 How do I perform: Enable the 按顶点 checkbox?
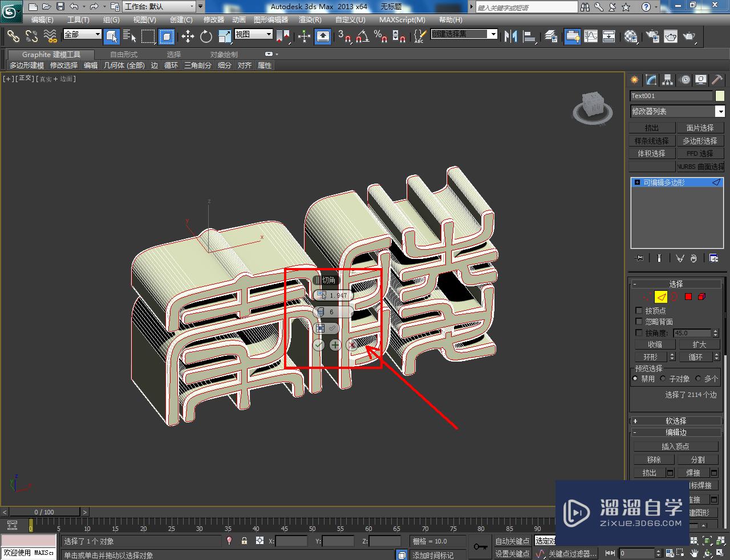pyautogui.click(x=639, y=311)
